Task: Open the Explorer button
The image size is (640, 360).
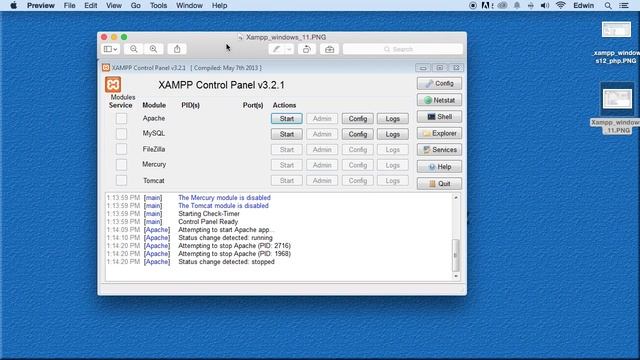Action: 440,133
